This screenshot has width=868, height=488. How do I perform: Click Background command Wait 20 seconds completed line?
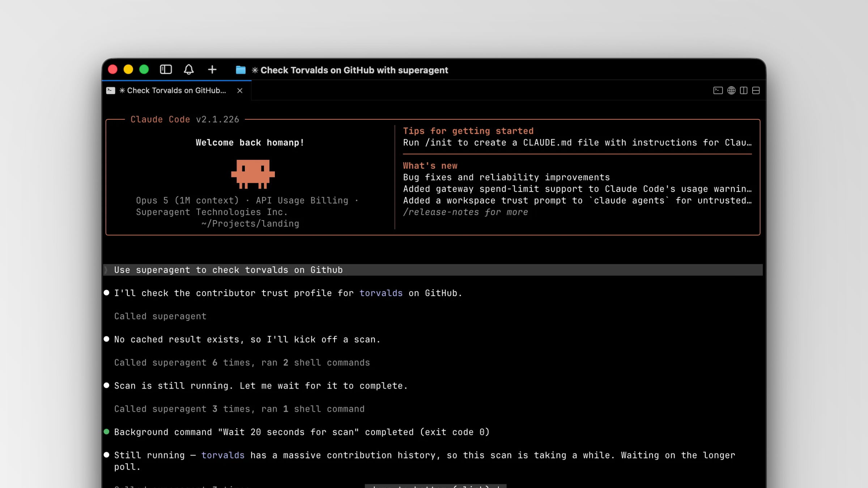[302, 432]
